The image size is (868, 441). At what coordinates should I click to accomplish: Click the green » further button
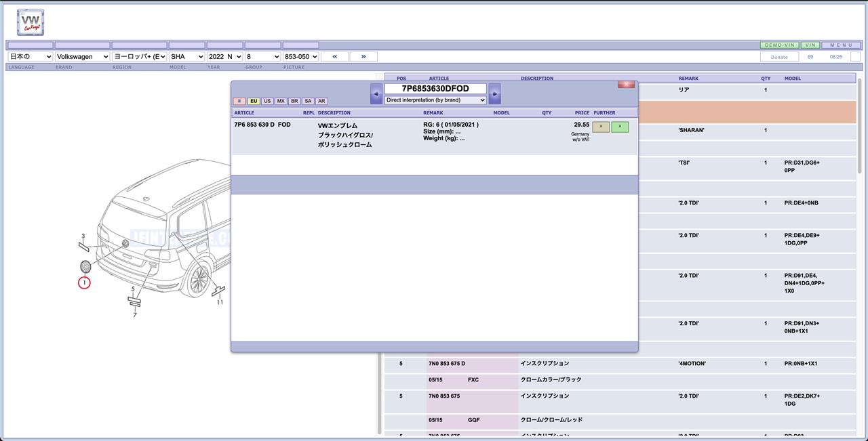coord(620,127)
